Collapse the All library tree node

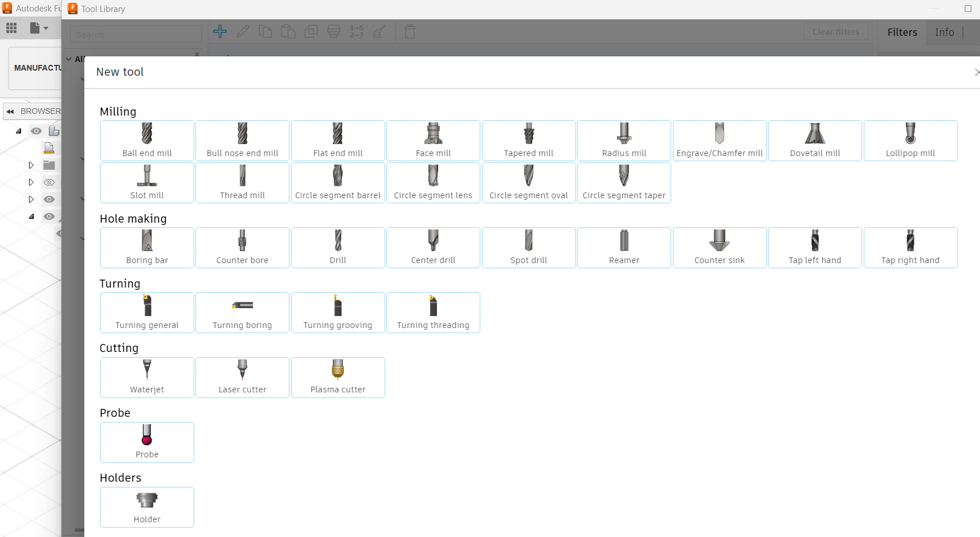[69, 59]
